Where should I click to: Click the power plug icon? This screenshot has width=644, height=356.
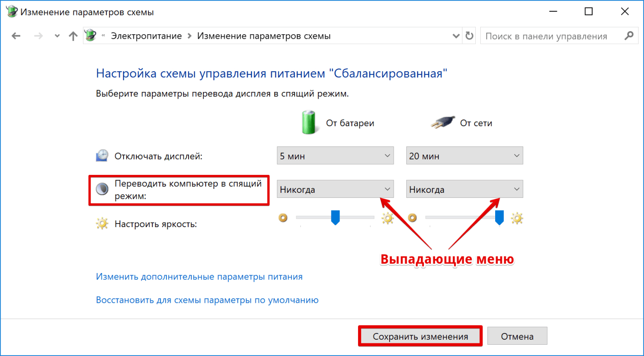tap(440, 123)
